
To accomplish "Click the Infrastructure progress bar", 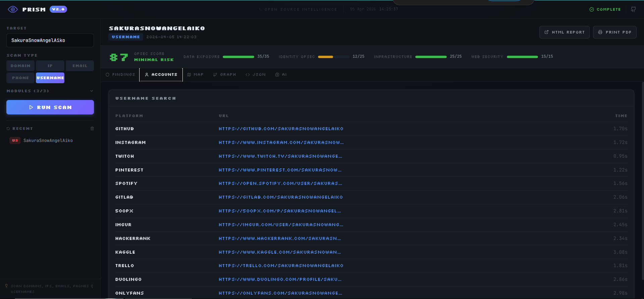I will coord(431,57).
